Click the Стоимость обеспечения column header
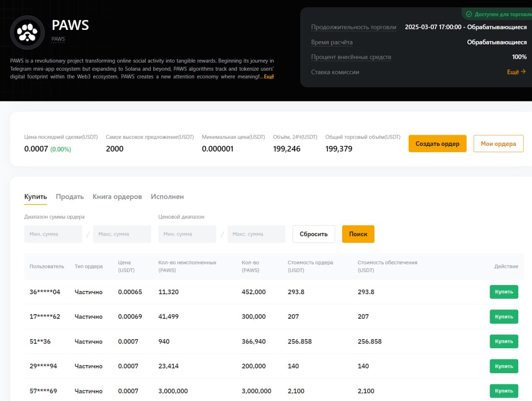 pyautogui.click(x=387, y=266)
